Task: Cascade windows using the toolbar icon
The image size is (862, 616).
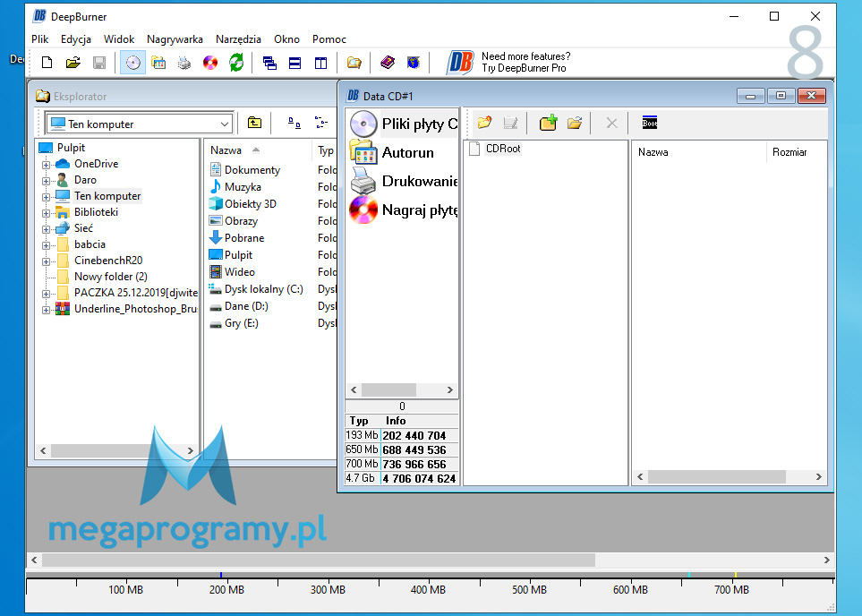Action: [x=269, y=63]
